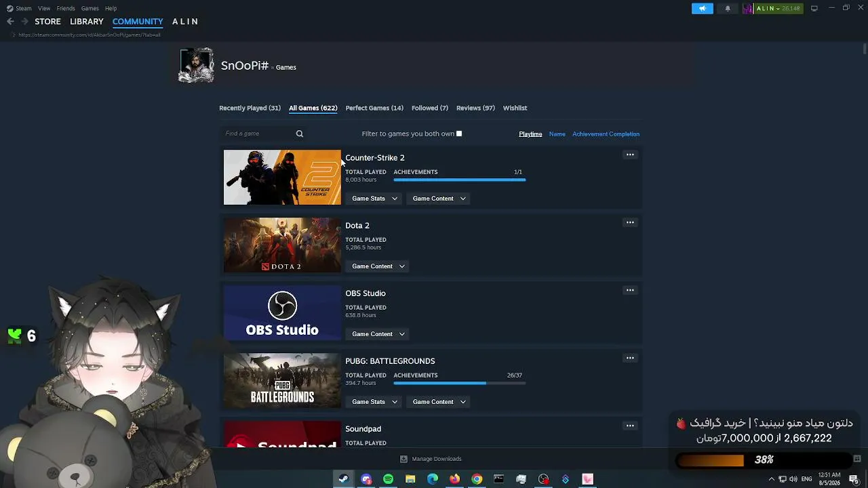Open the Counter-Strike 2 title link
The width and height of the screenshot is (868, 488).
click(375, 158)
